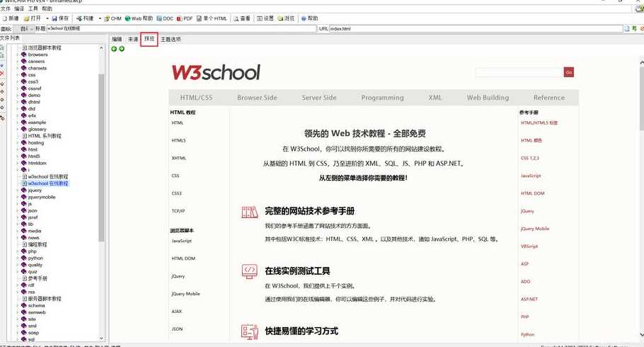Select 服务器脚本教程 in file tree
The width and height of the screenshot is (644, 347).
coord(45,299)
